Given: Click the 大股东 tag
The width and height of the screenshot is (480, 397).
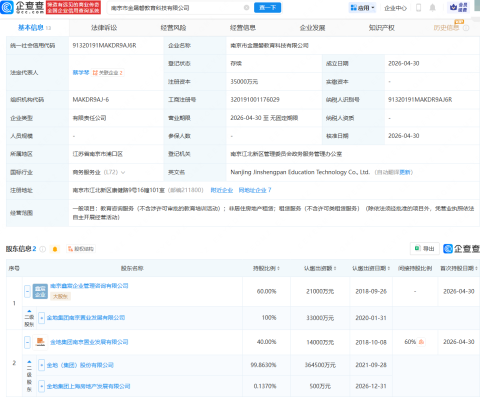Looking at the screenshot, I should (60, 296).
